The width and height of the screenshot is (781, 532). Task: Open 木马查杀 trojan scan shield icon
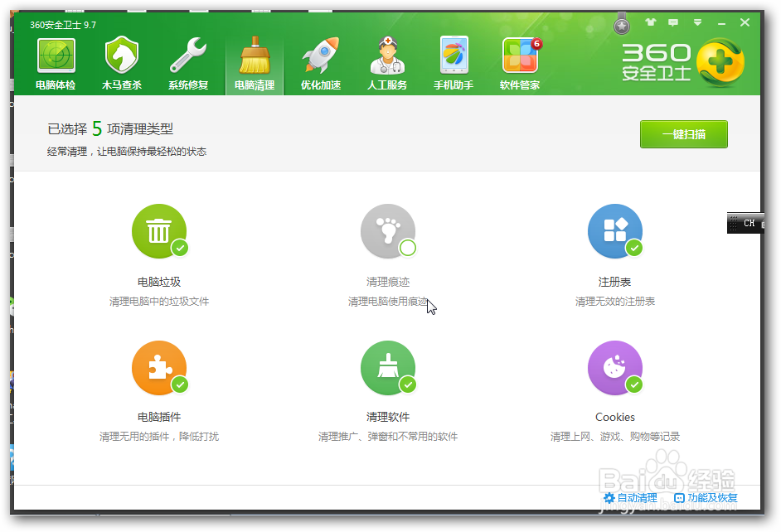(122, 63)
